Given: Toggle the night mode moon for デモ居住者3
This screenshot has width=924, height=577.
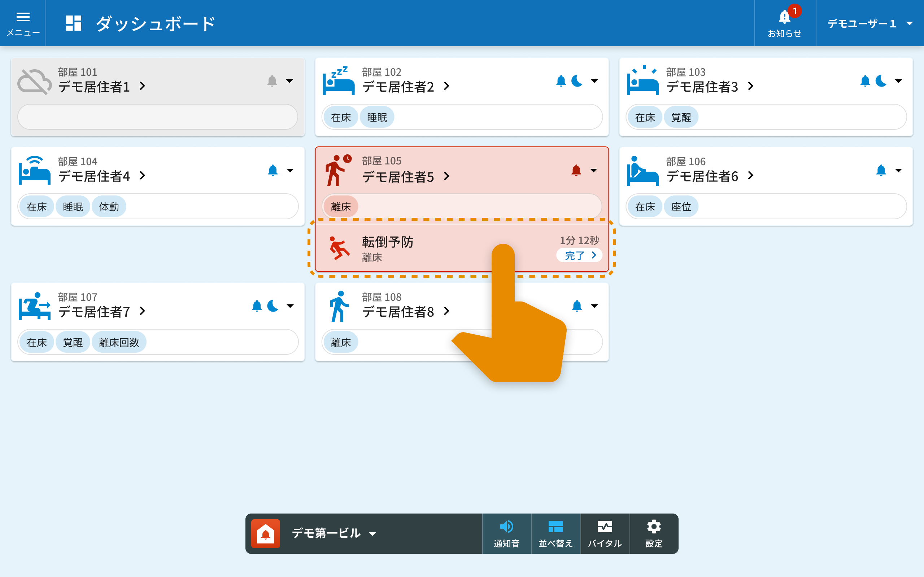Looking at the screenshot, I should 881,81.
